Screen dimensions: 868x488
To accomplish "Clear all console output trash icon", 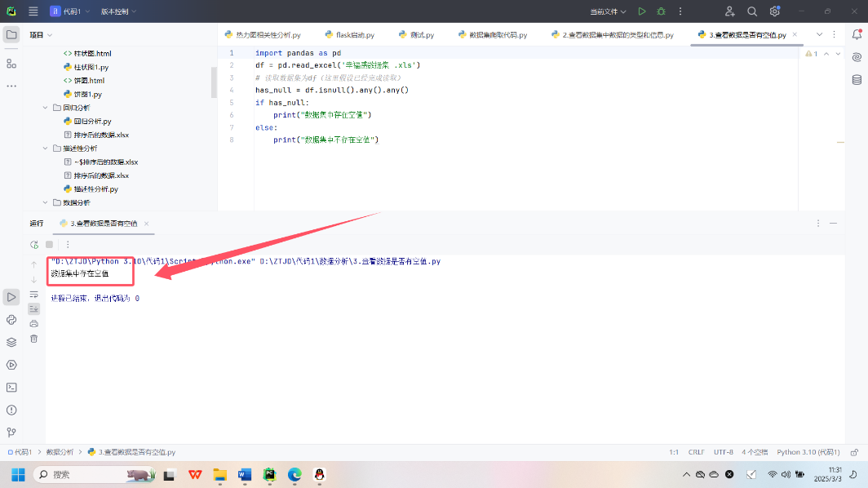I will coord(33,339).
